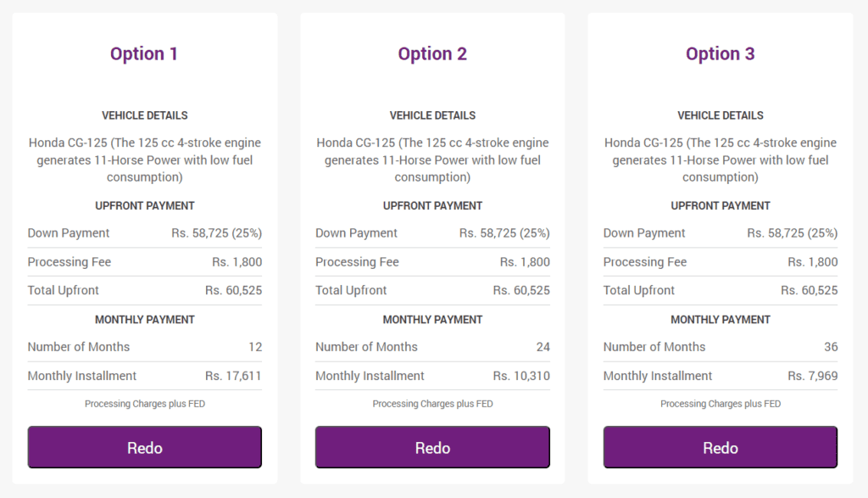The width and height of the screenshot is (868, 498).
Task: Select the Option 2 heading
Action: [432, 53]
